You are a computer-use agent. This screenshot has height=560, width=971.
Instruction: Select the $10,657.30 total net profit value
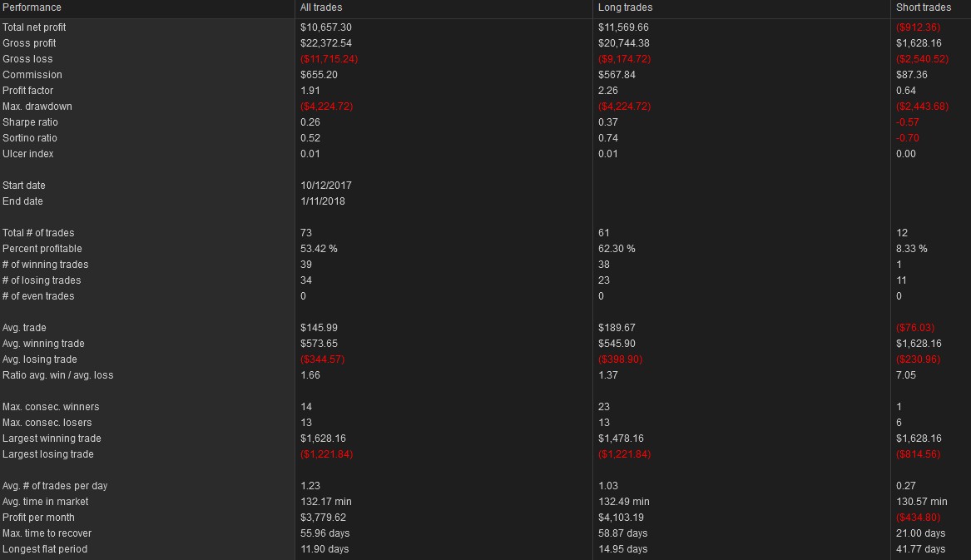click(x=325, y=27)
